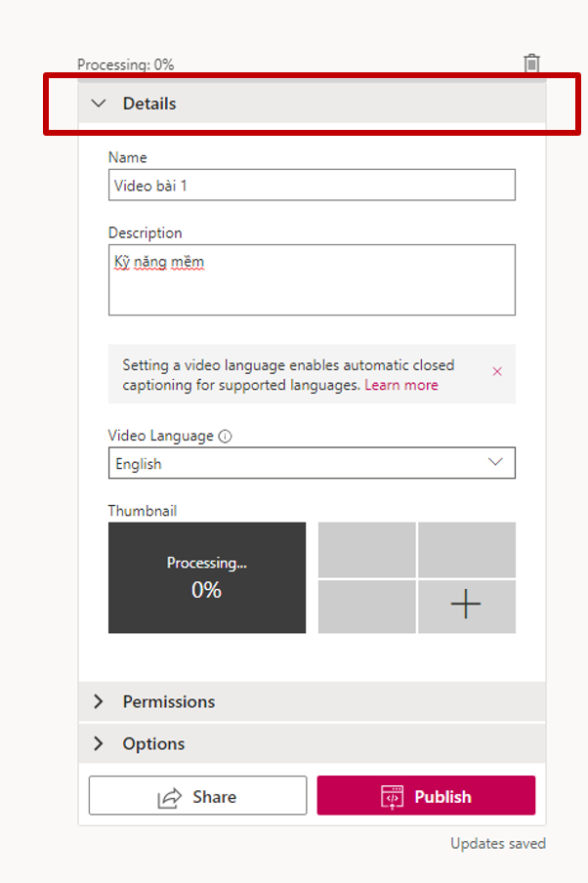Click the publish embed icon
The image size is (588, 883).
[x=392, y=797]
